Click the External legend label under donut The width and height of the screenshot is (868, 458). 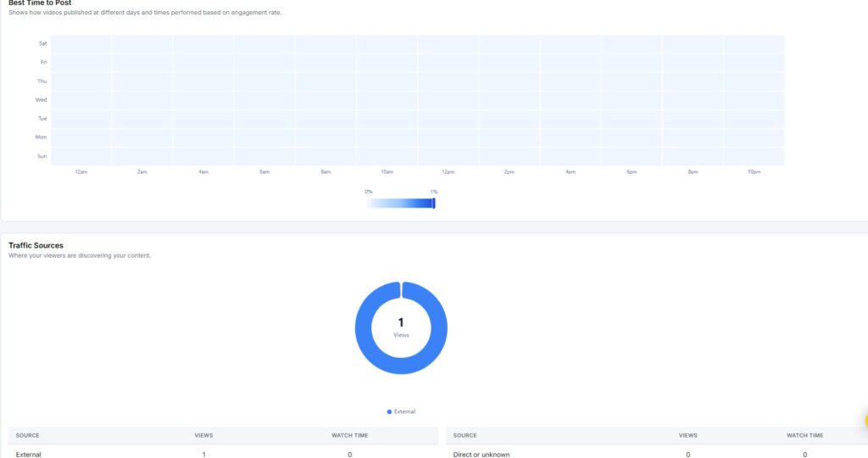(x=404, y=411)
